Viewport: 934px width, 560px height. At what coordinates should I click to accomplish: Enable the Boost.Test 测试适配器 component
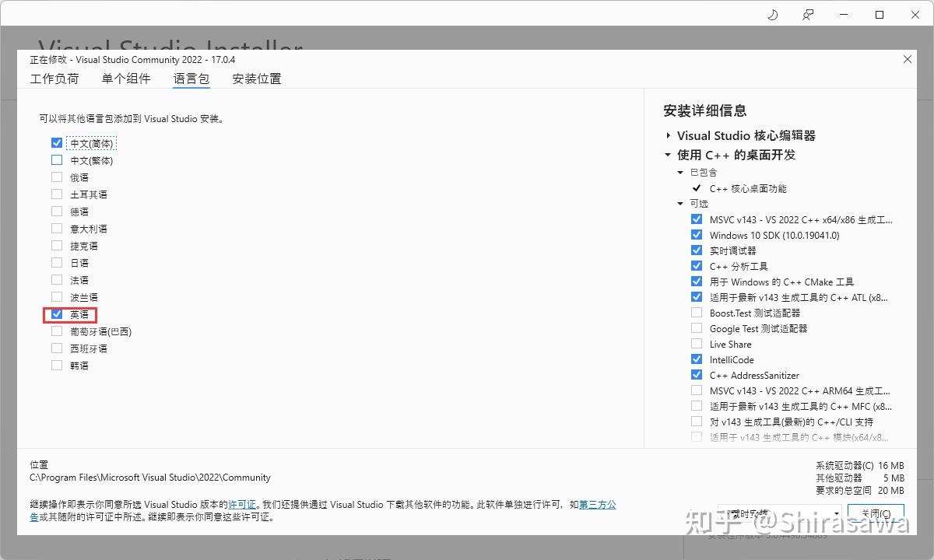click(697, 313)
